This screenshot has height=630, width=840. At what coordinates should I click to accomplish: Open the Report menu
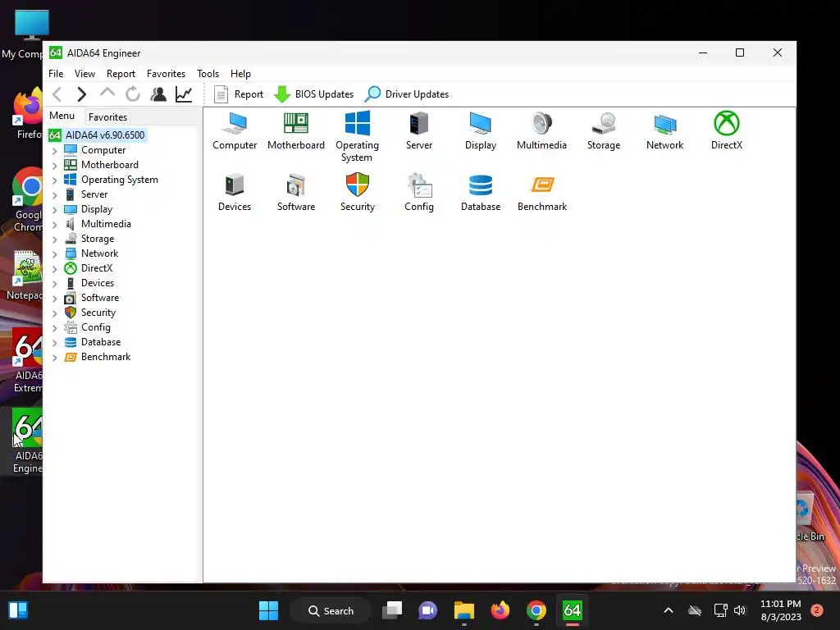pos(121,73)
